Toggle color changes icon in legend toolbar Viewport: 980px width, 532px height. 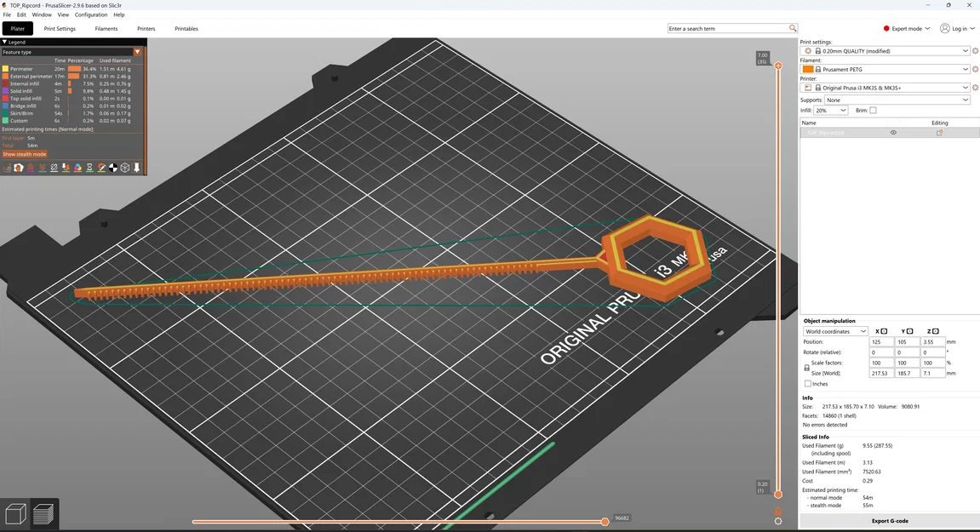(x=77, y=168)
